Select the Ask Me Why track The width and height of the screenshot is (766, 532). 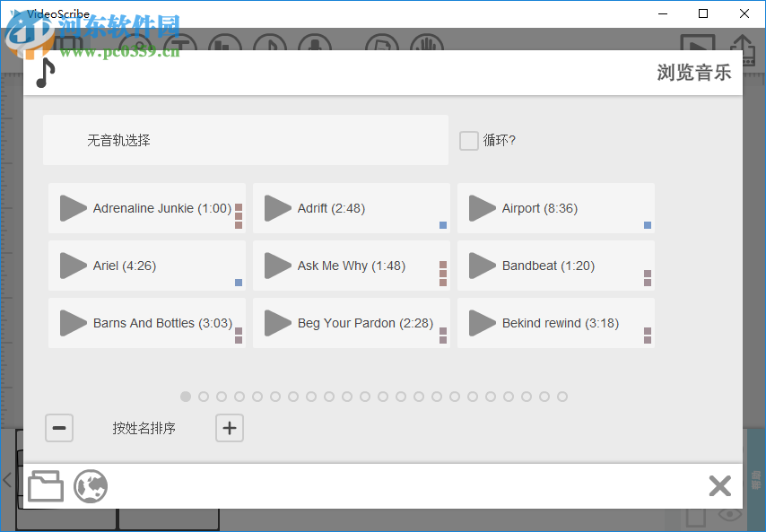pos(352,266)
